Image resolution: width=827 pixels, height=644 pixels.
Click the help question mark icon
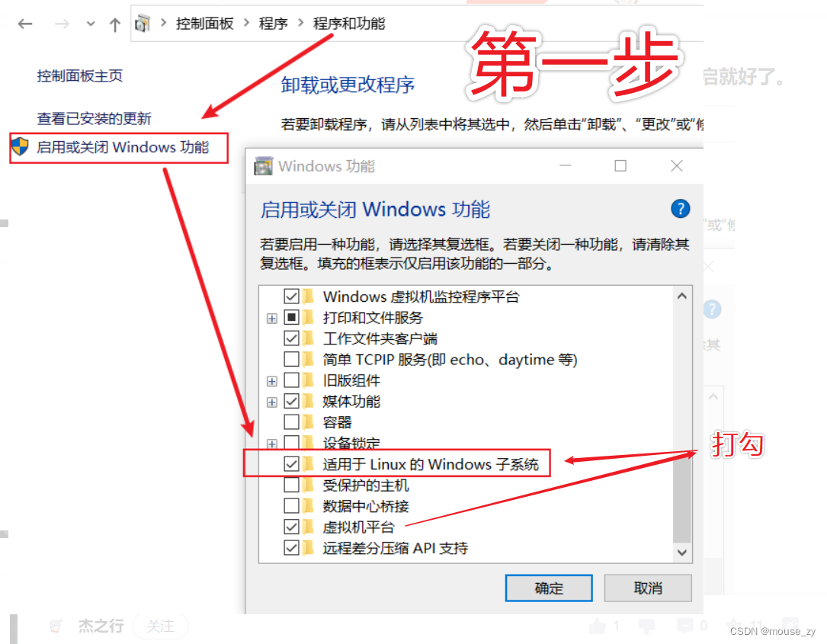point(681,208)
